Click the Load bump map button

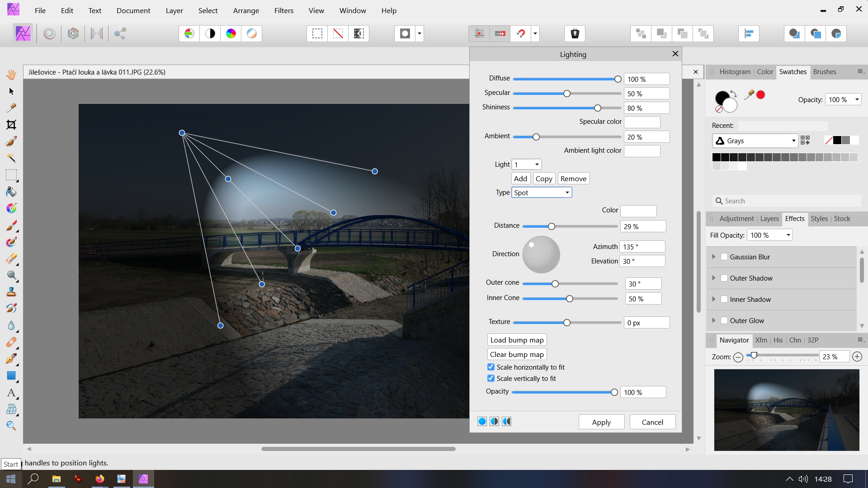[x=517, y=340]
